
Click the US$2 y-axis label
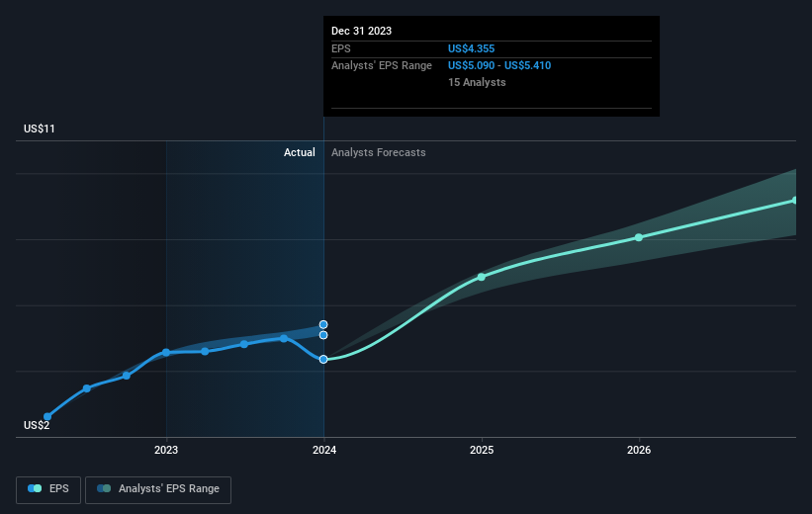37,425
